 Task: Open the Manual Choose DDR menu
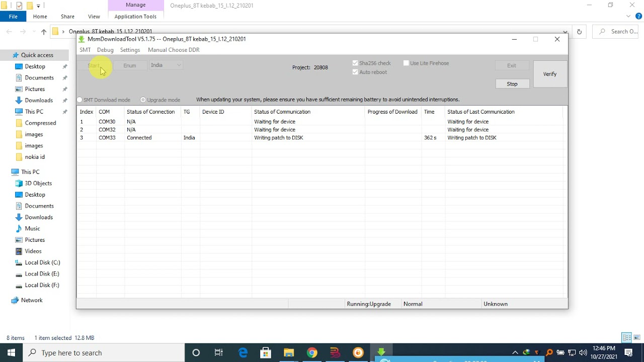coord(174,50)
